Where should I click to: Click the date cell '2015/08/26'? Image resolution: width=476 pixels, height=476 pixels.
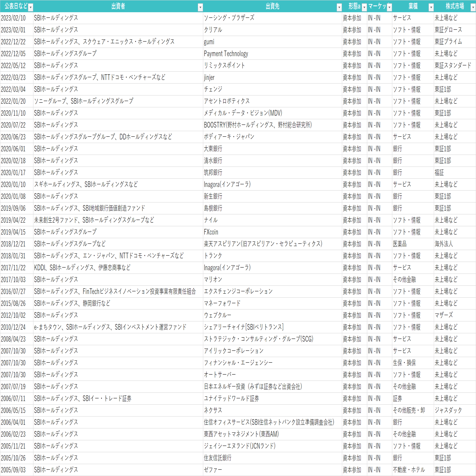pos(17,304)
